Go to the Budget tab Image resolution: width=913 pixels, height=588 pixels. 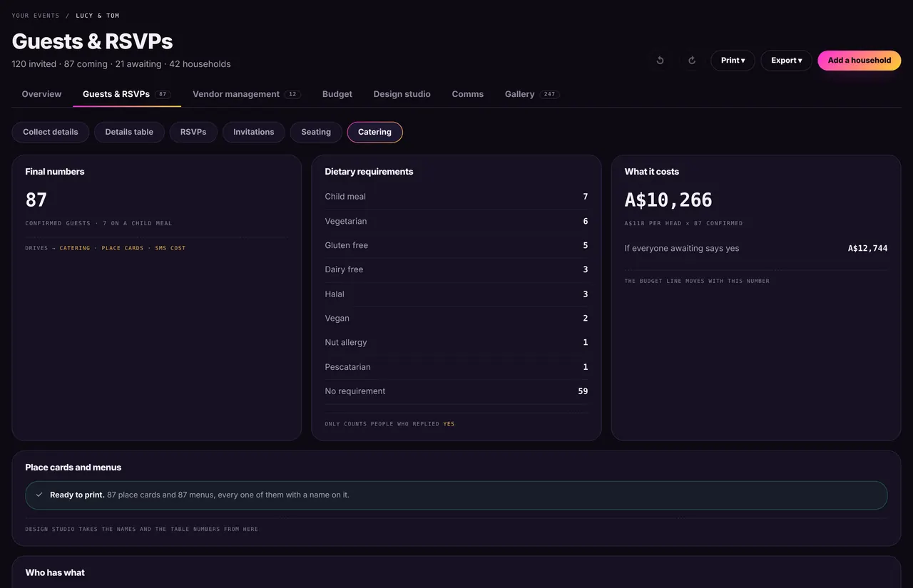coord(337,94)
